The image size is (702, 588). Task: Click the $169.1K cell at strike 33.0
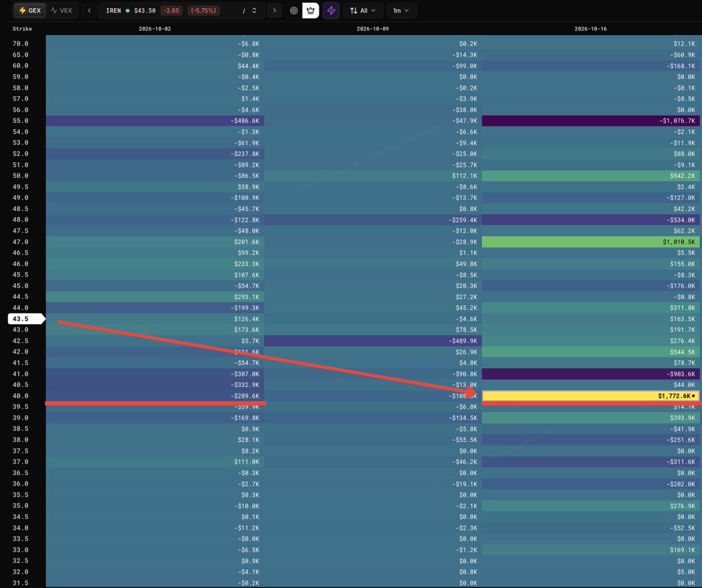[x=591, y=550]
